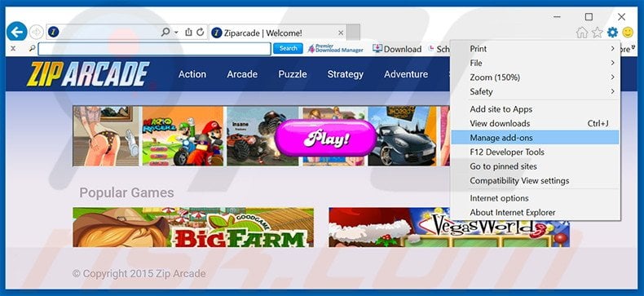Open the Action games category
The image size is (644, 296).
(192, 74)
